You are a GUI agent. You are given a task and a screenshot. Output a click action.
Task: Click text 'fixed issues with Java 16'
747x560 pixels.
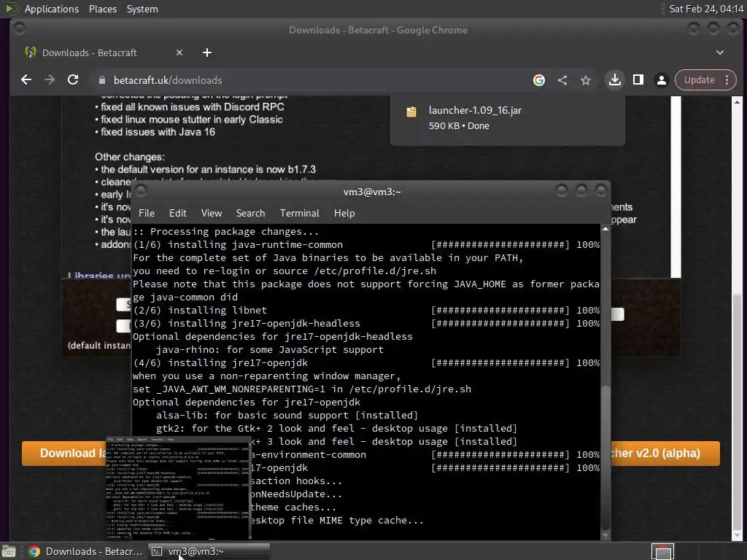point(158,132)
